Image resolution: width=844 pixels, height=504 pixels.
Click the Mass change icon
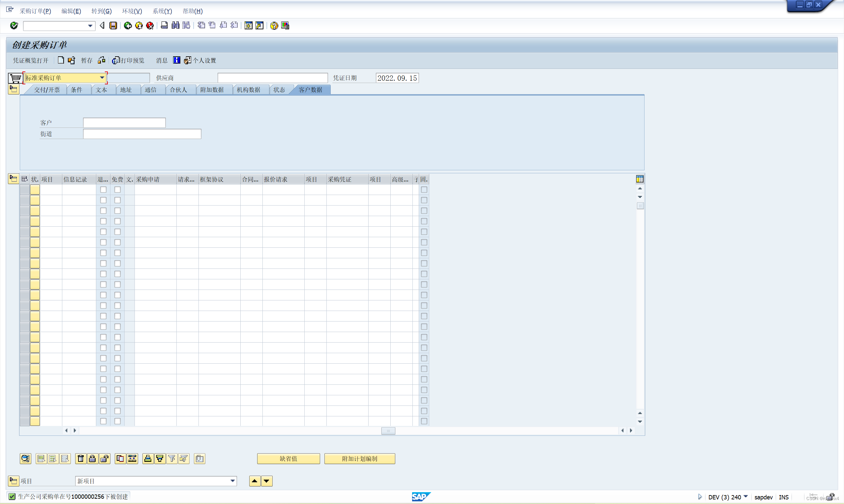132,459
